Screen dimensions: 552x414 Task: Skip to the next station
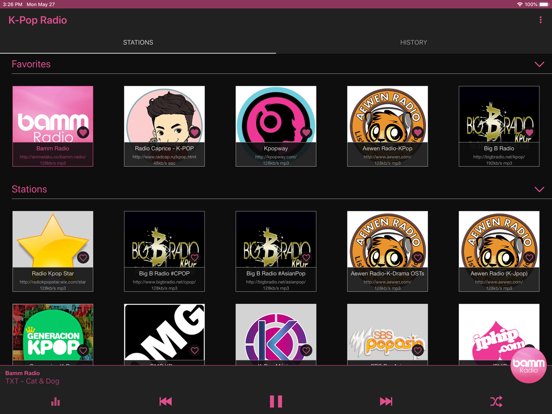point(386,401)
